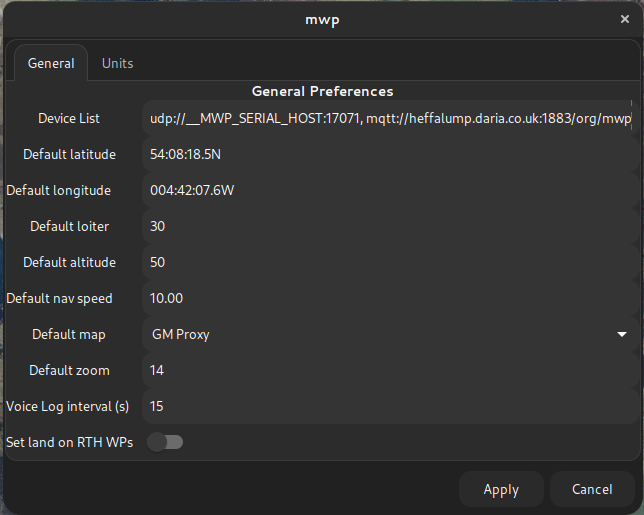Screen dimensions: 644x515
Task: Apply the preference changes
Action: coord(501,489)
